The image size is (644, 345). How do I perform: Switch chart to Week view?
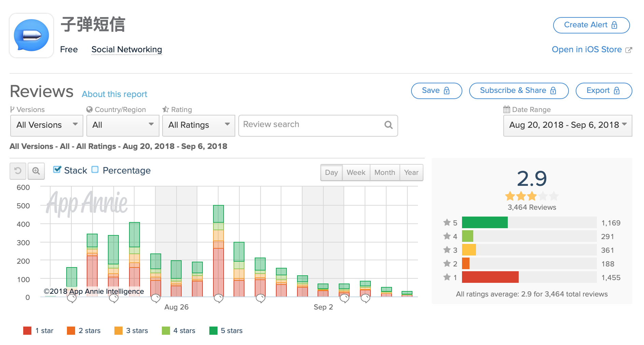click(x=356, y=172)
